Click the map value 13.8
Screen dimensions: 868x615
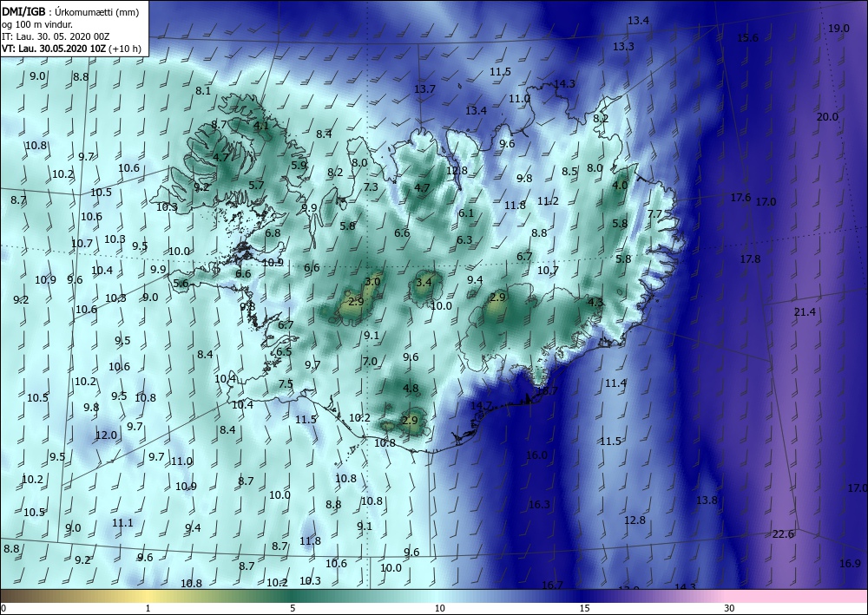[707, 500]
